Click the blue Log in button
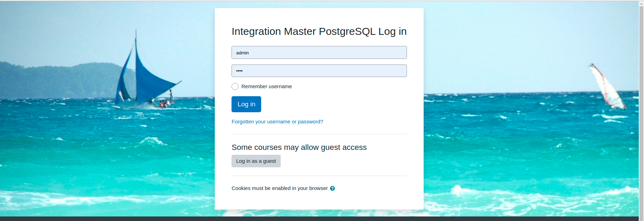Image resolution: width=644 pixels, height=221 pixels. pyautogui.click(x=246, y=104)
